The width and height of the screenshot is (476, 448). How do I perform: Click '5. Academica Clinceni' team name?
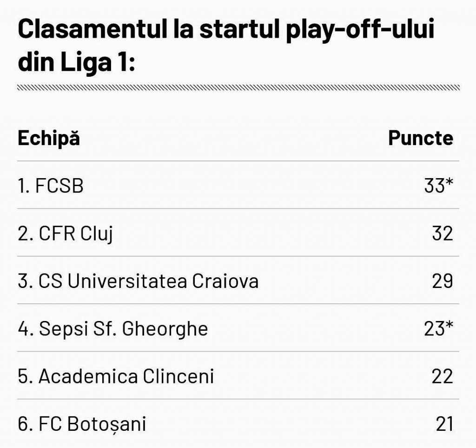click(116, 376)
